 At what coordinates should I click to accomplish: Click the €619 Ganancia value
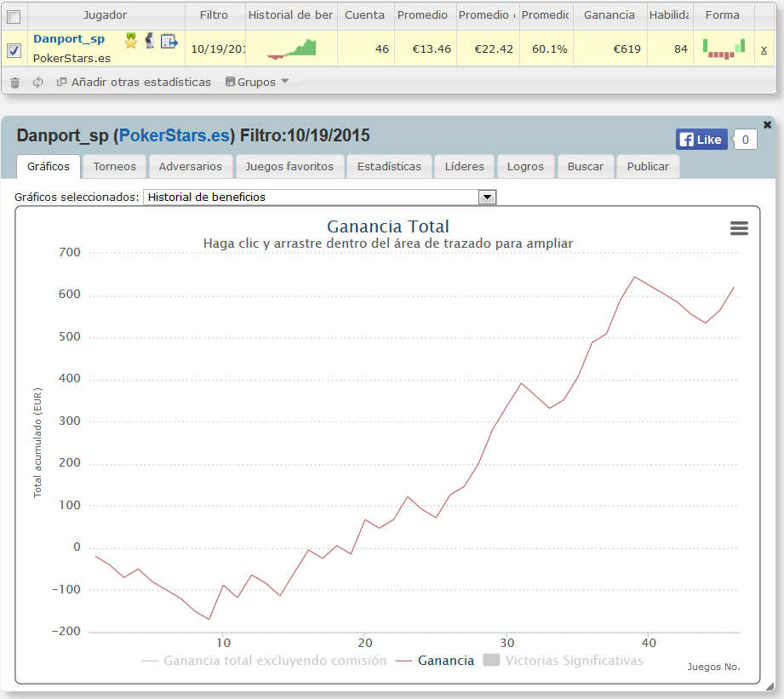(627, 49)
